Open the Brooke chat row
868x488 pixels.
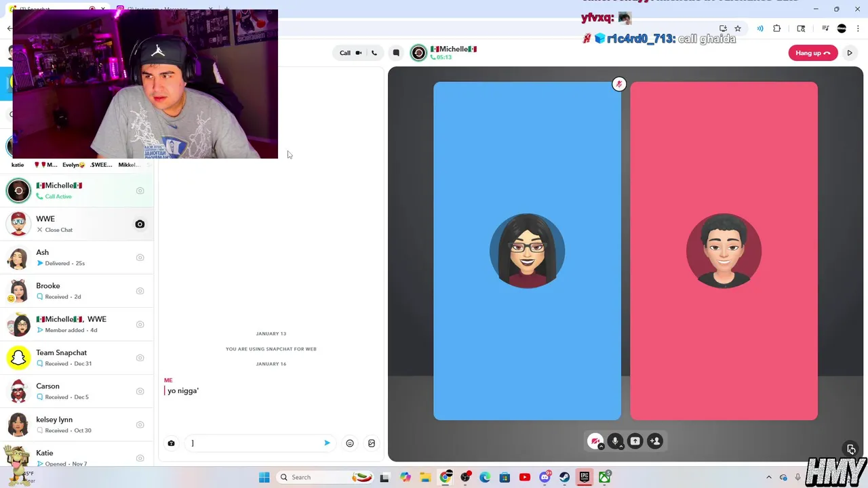point(77,291)
